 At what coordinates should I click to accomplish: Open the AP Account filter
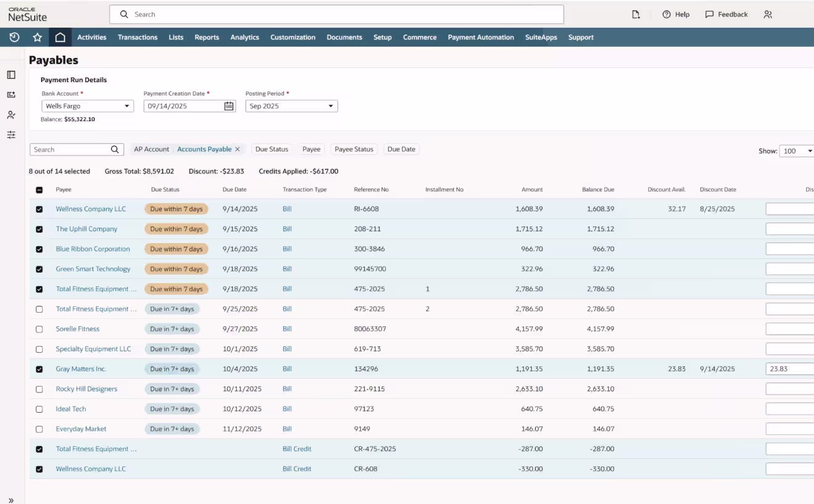click(x=151, y=149)
